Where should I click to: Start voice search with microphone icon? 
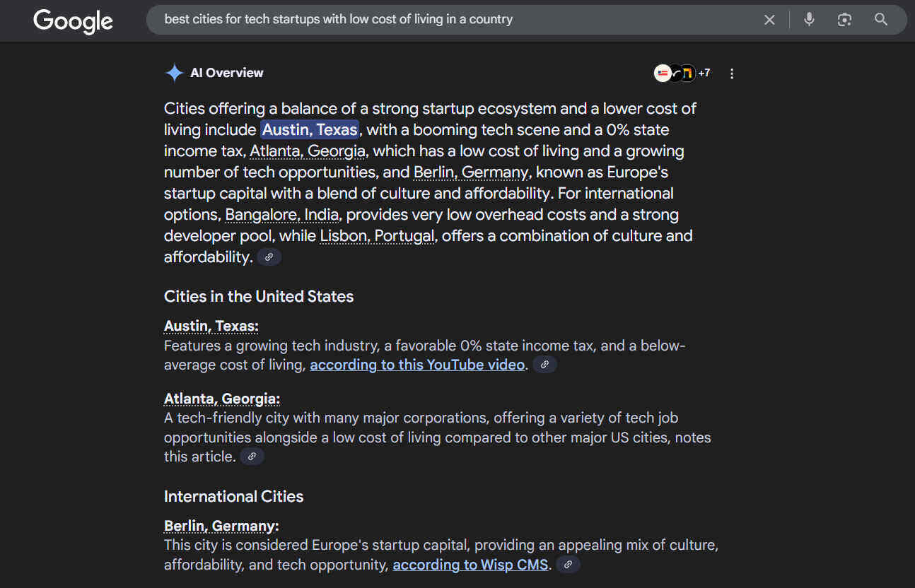809,20
